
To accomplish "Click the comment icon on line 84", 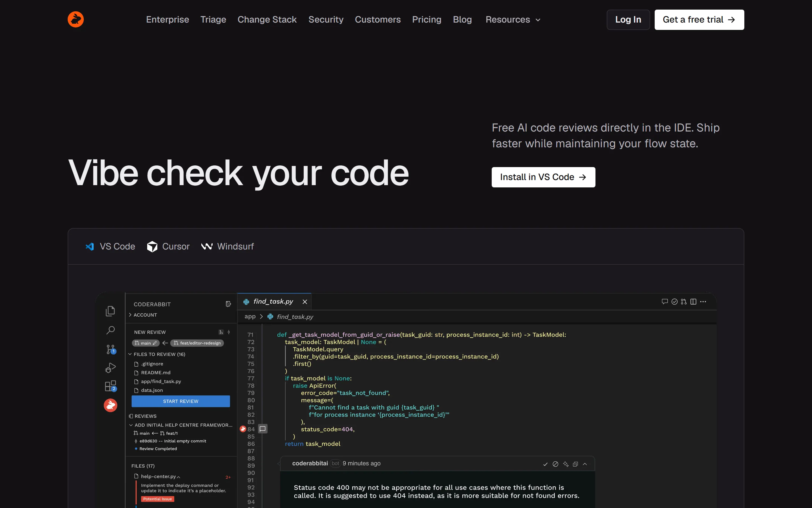I will point(263,429).
